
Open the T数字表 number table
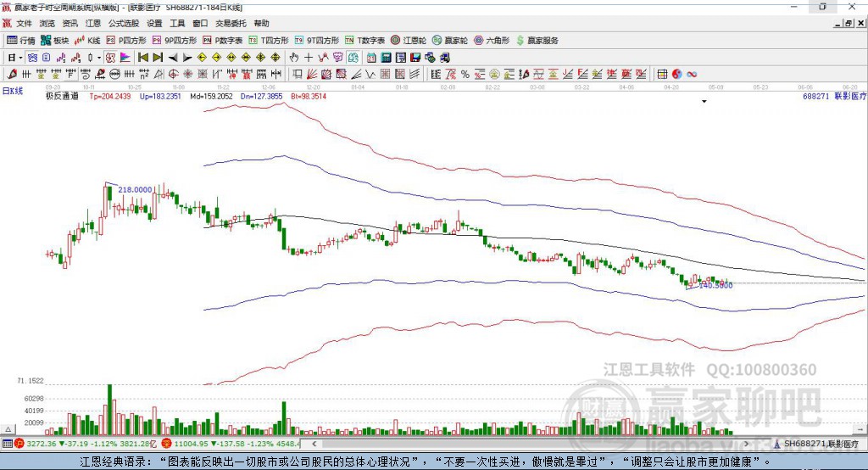point(364,41)
